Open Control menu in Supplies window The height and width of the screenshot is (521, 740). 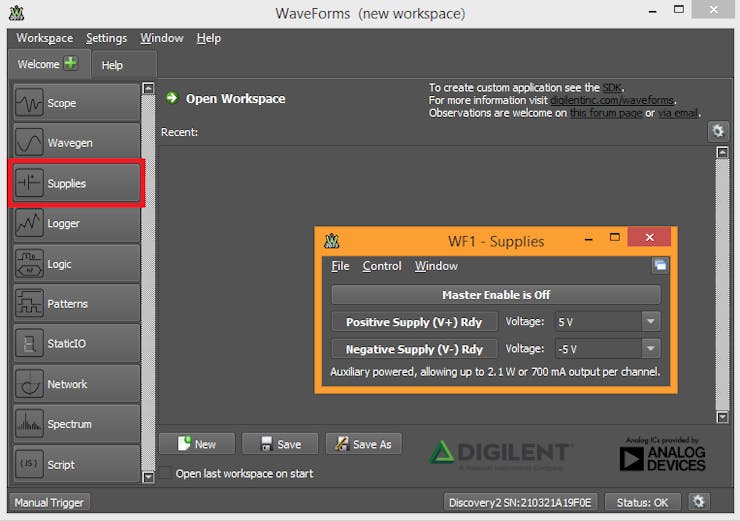tap(382, 266)
